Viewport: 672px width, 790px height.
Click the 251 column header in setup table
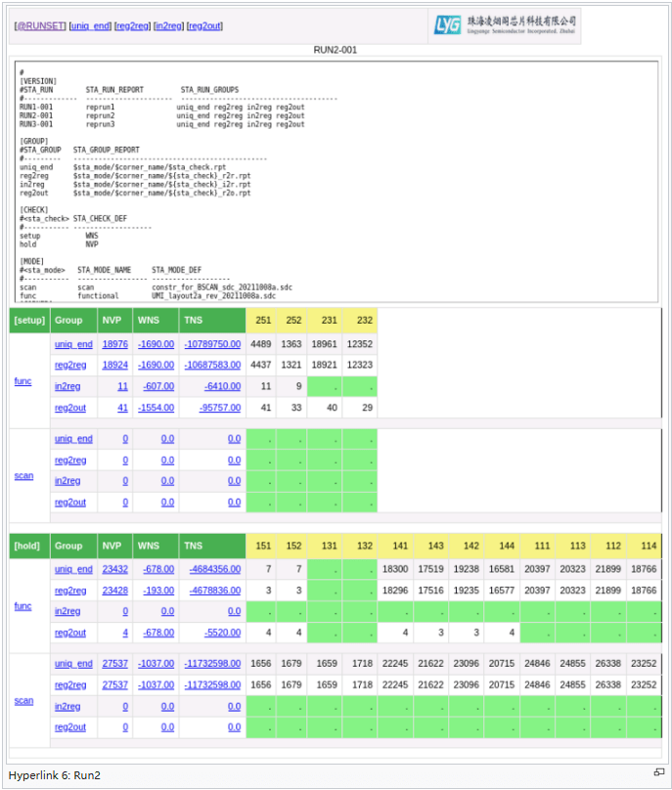point(264,321)
